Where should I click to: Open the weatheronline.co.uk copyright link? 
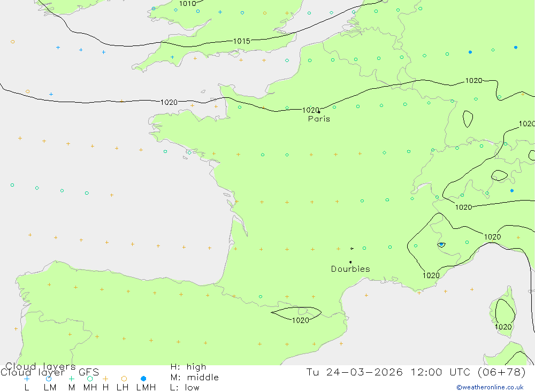[x=490, y=387]
